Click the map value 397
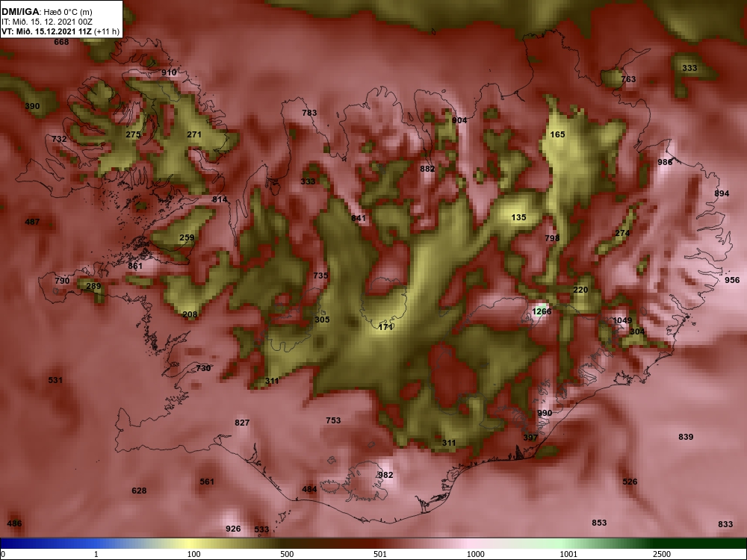 (530, 437)
